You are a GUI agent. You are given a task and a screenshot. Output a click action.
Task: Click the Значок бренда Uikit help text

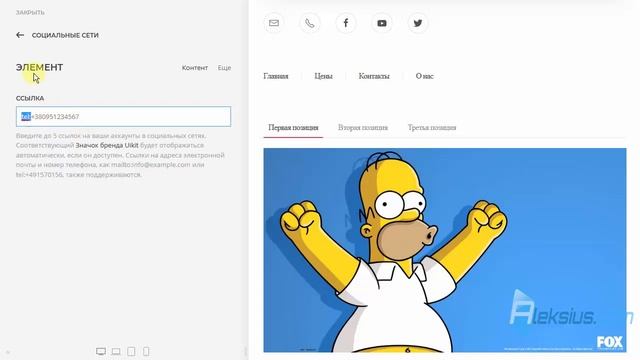coord(107,145)
